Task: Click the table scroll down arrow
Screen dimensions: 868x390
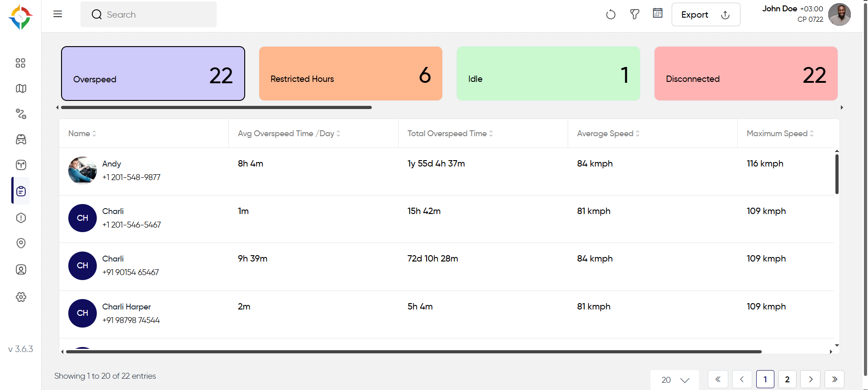Action: coord(837,345)
